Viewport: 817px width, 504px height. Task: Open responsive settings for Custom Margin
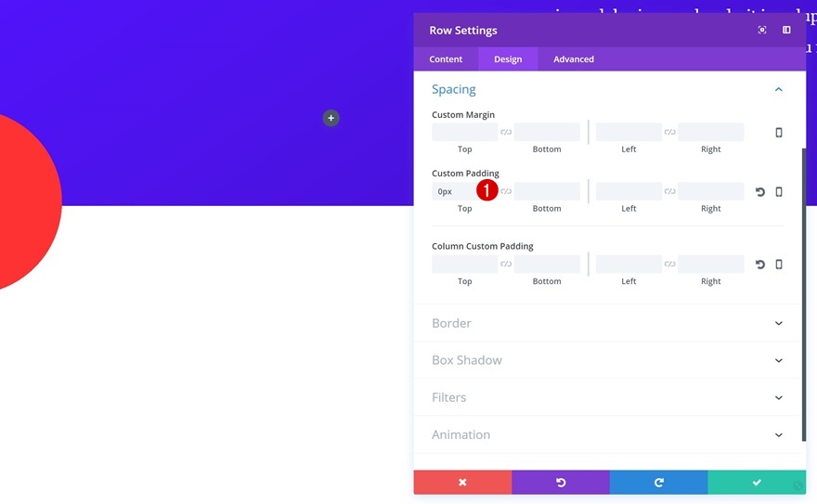(x=778, y=132)
